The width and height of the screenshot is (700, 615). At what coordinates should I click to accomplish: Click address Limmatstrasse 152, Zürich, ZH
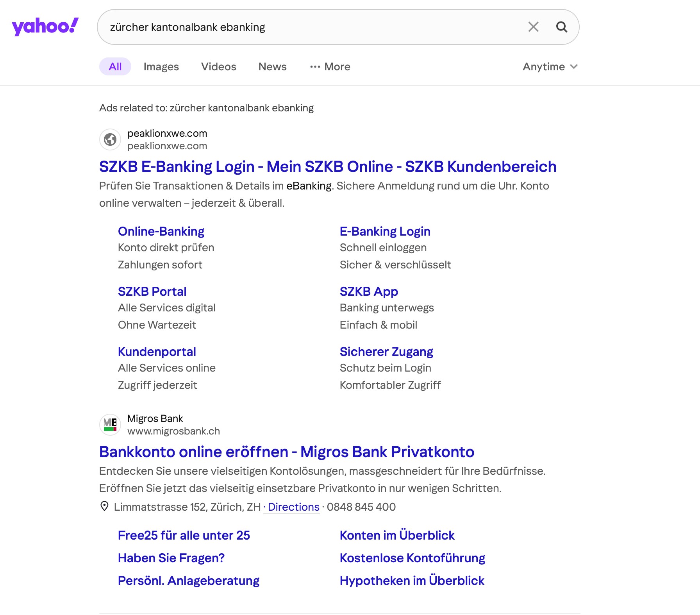point(187,507)
